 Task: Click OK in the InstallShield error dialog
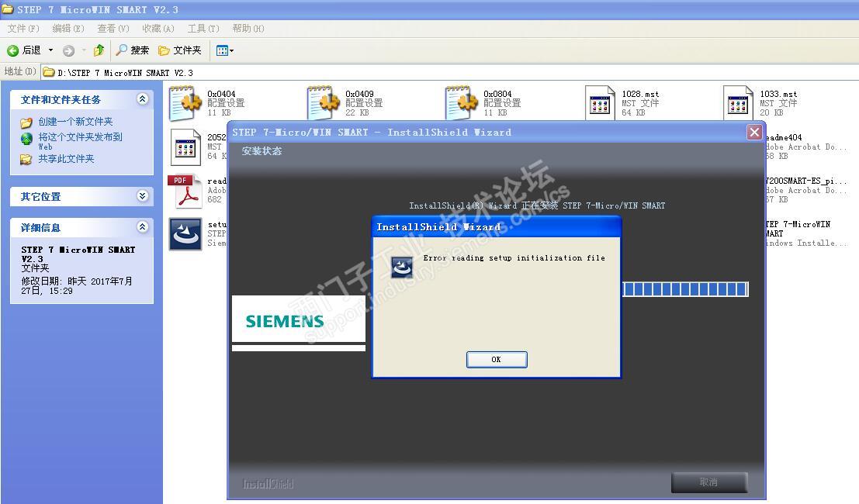coord(497,360)
